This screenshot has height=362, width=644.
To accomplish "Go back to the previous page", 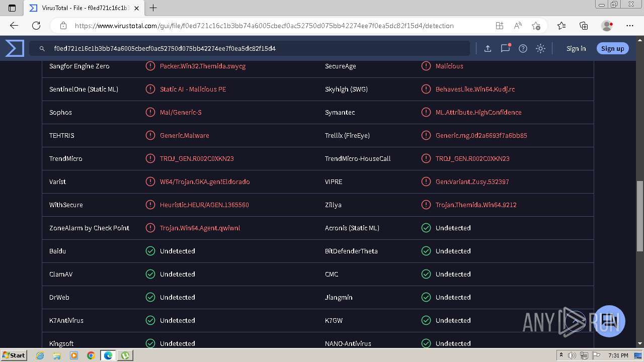I will [x=14, y=26].
